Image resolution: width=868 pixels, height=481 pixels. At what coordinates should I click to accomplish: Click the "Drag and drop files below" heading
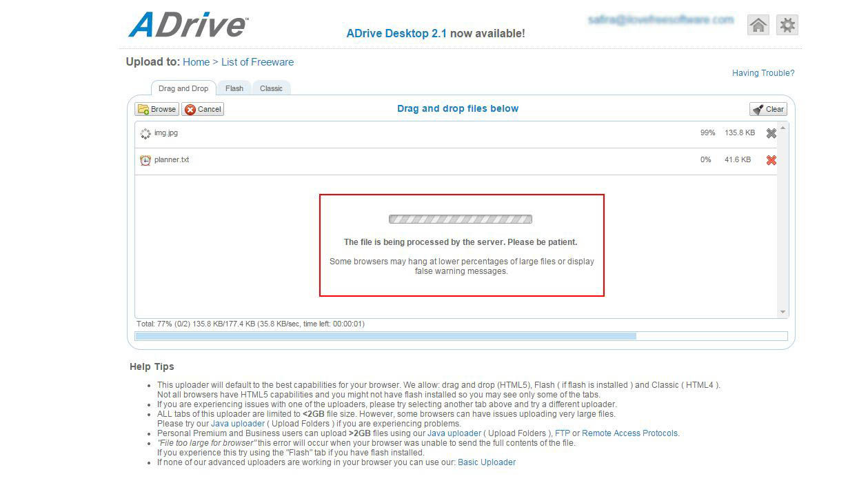coord(458,108)
